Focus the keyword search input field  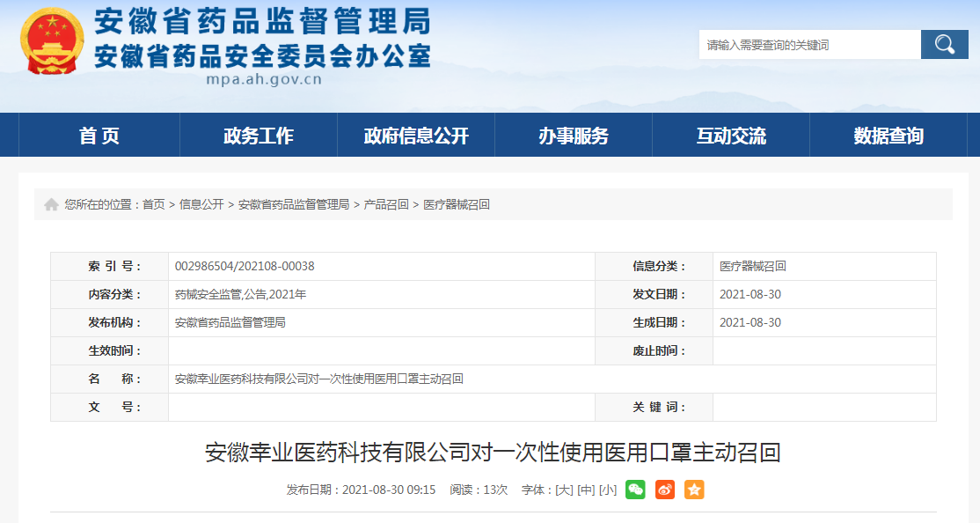click(810, 44)
